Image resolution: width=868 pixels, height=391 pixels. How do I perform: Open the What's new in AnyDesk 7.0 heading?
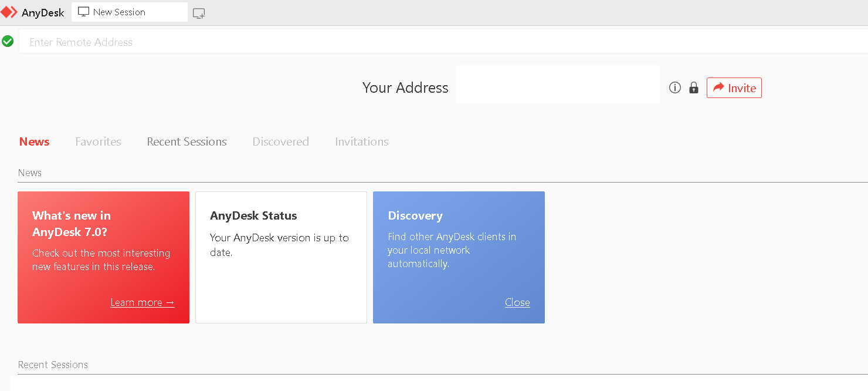point(72,223)
